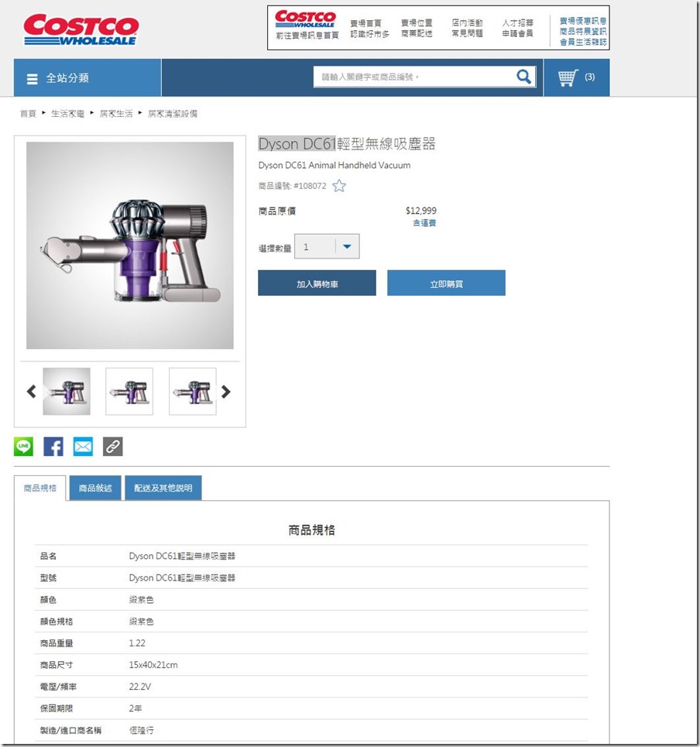Select the 商品規格 tab
This screenshot has height=747, width=700.
40,488
